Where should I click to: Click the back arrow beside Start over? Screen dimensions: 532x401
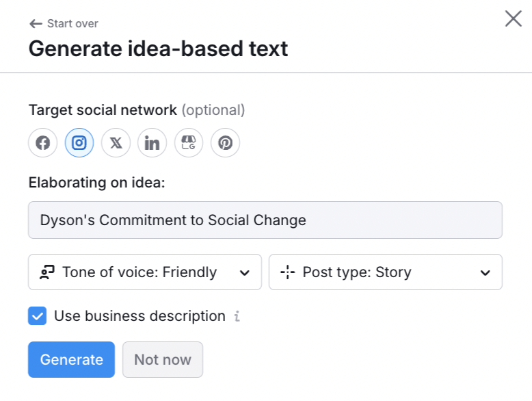click(x=36, y=24)
